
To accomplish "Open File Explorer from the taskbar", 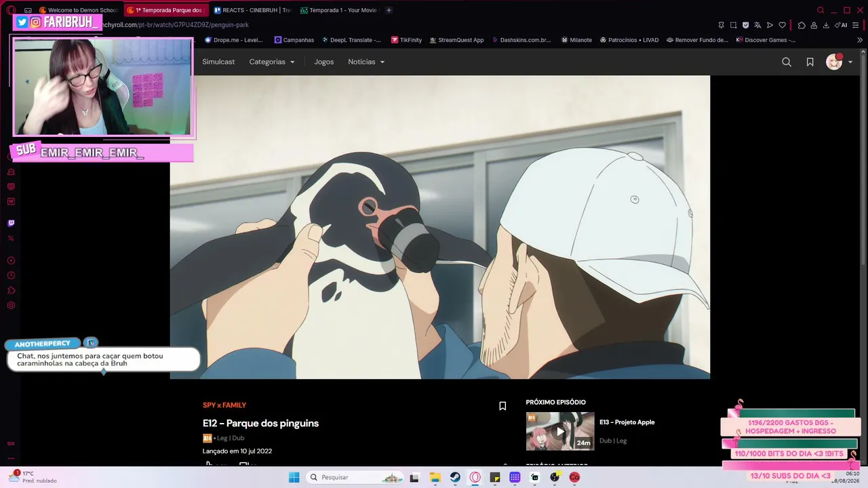I will 435,477.
